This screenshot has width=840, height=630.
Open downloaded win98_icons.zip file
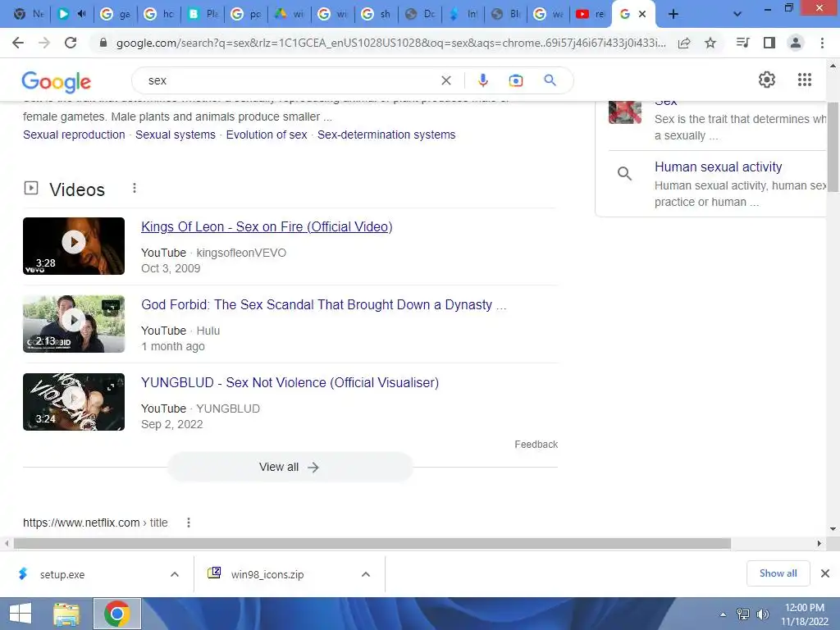coord(267,574)
